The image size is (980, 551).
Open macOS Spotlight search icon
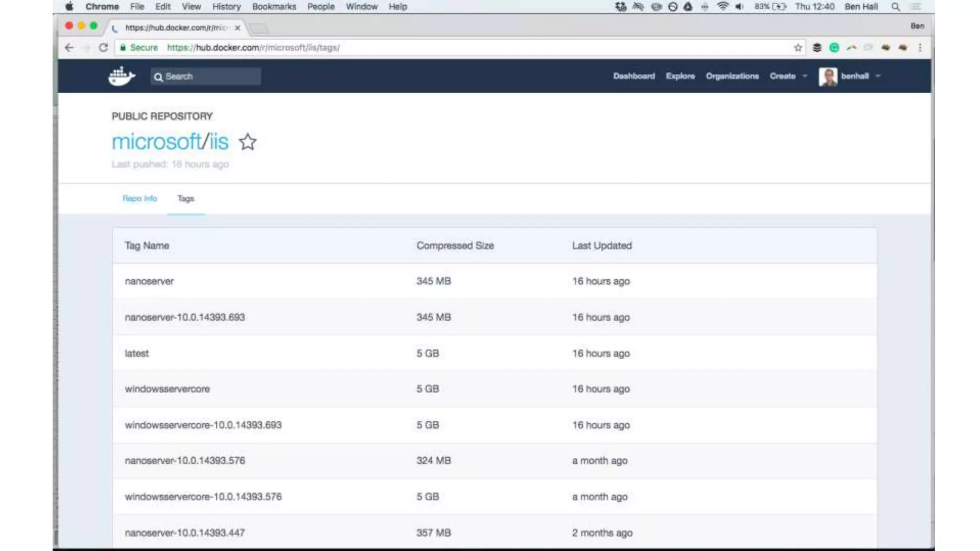[x=895, y=7]
